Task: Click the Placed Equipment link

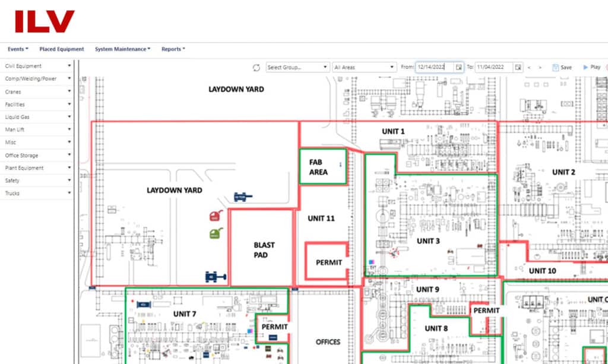Action: click(62, 49)
